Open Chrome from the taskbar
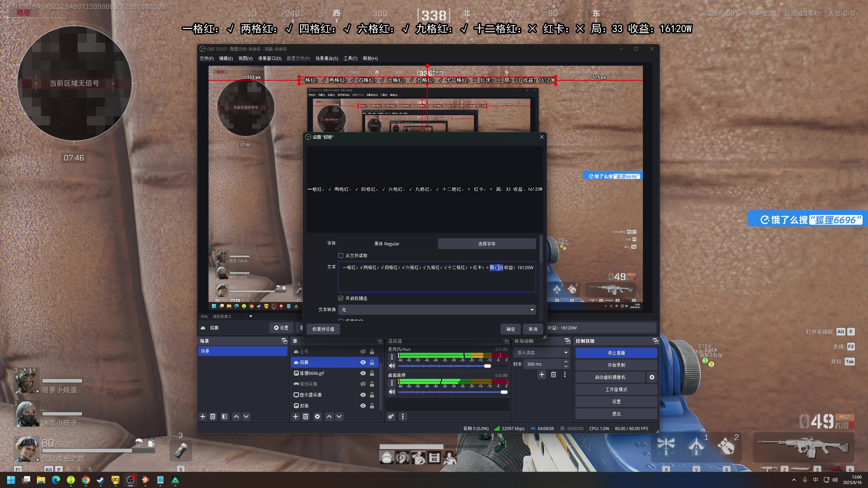Screen dimensions: 868x488 (86, 480)
